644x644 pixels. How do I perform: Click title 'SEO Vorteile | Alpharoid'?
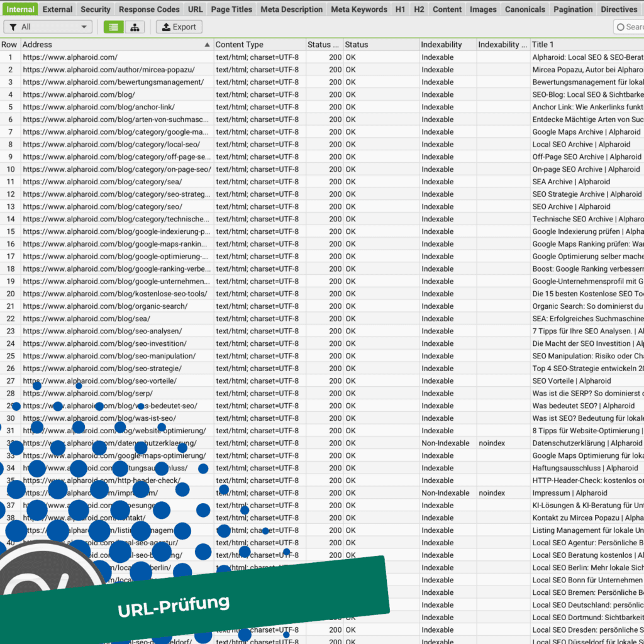pyautogui.click(x=572, y=381)
